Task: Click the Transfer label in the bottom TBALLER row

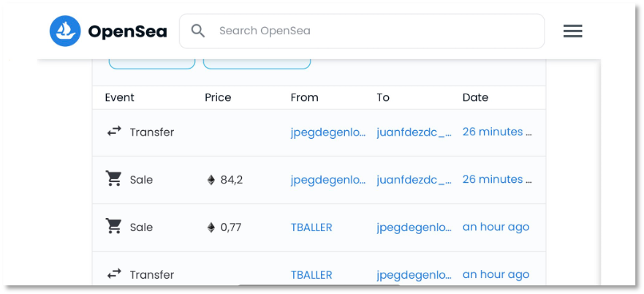Action: coord(152,275)
